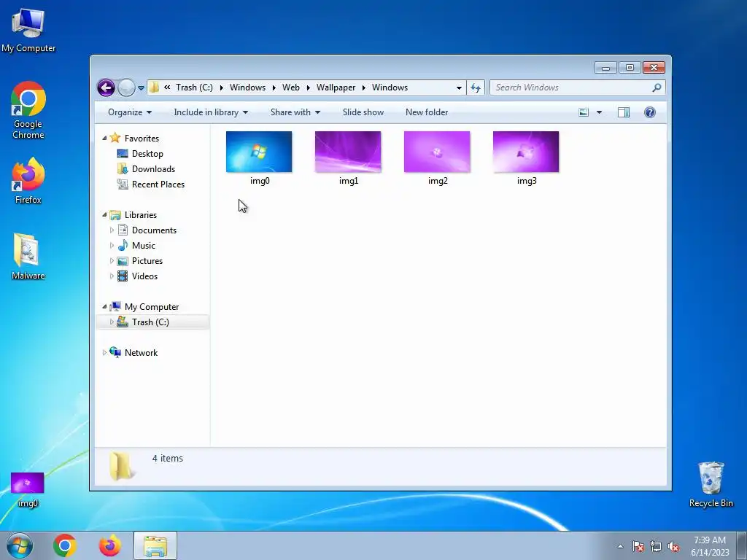Start the Slide show
The width and height of the screenshot is (747, 560).
[x=363, y=112]
